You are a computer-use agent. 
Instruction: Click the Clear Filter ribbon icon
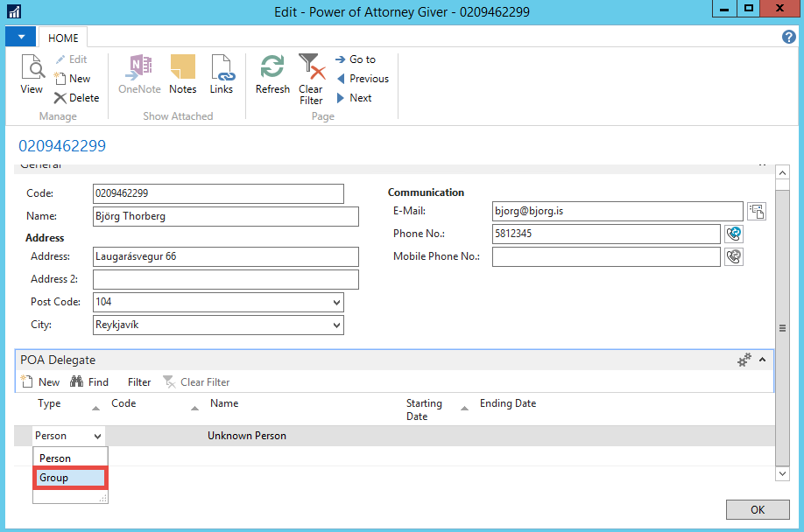pyautogui.click(x=311, y=79)
